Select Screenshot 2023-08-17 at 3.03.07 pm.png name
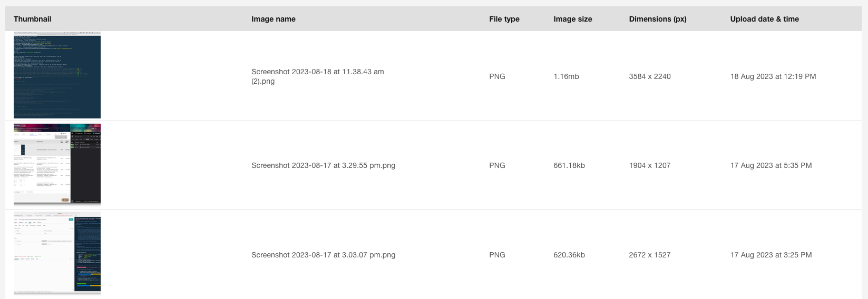This screenshot has height=299, width=868. point(323,255)
